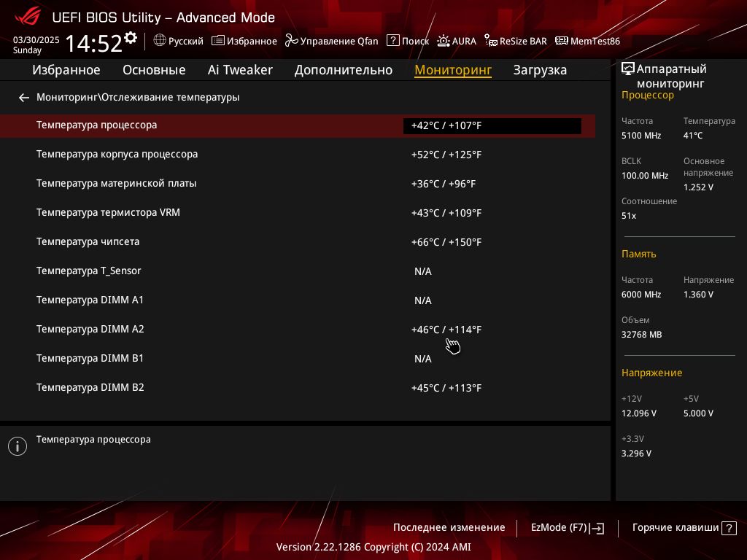Click Последнее изменение button

tap(449, 528)
